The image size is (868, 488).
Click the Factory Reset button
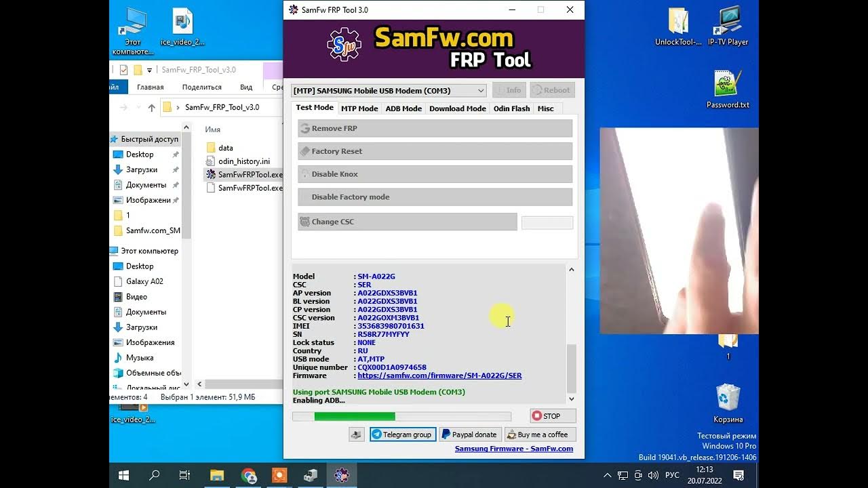coord(435,151)
